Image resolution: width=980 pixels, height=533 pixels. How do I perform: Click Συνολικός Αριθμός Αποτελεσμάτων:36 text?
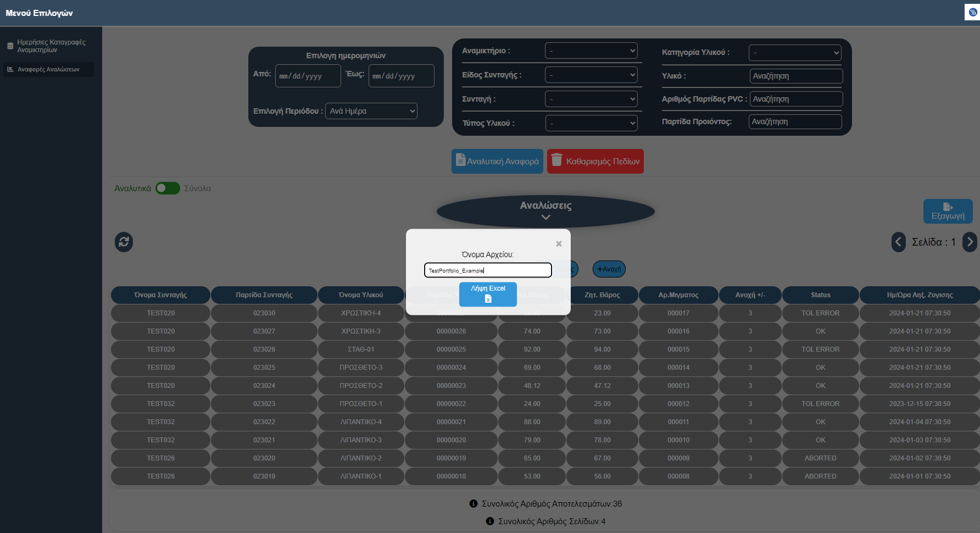(552, 504)
